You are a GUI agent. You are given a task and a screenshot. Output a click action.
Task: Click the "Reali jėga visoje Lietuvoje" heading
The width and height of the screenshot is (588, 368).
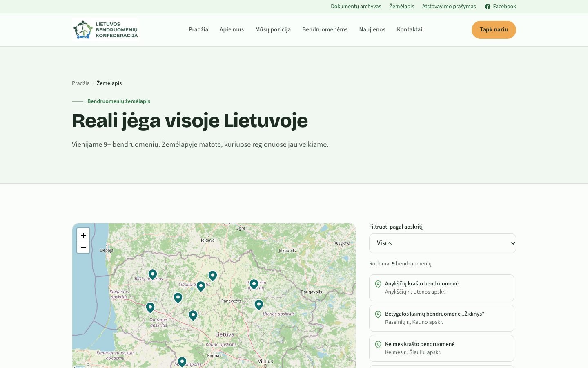point(190,121)
